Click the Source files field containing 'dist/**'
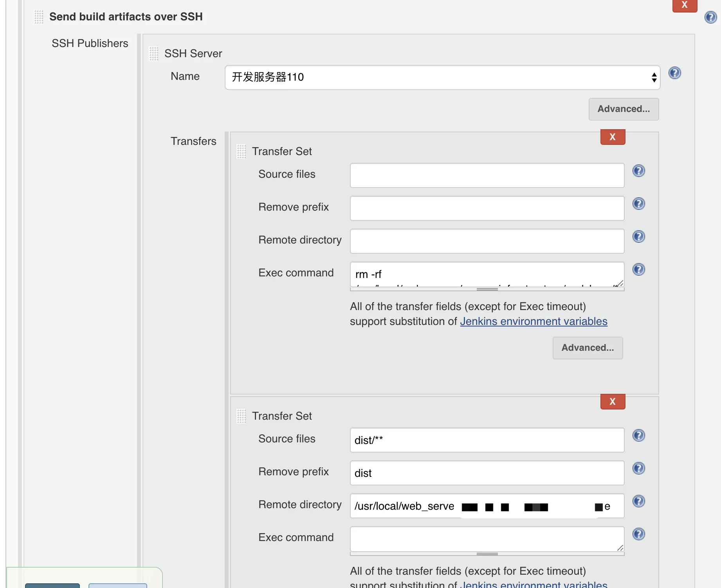The image size is (721, 588). click(487, 440)
